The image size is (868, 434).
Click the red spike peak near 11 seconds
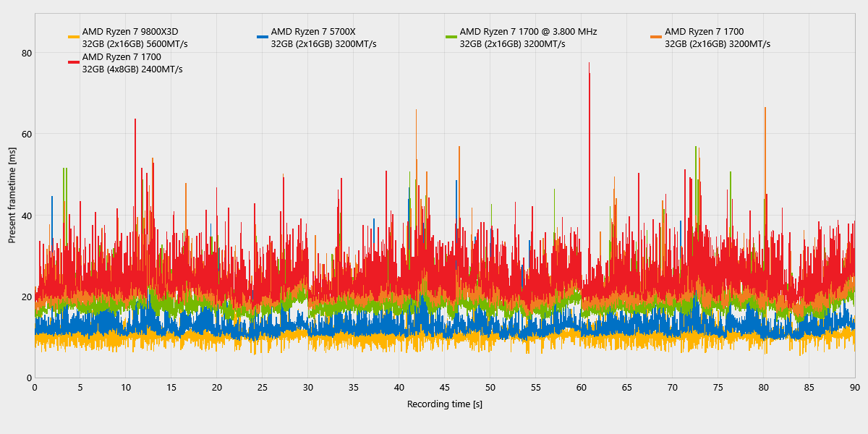[x=135, y=120]
